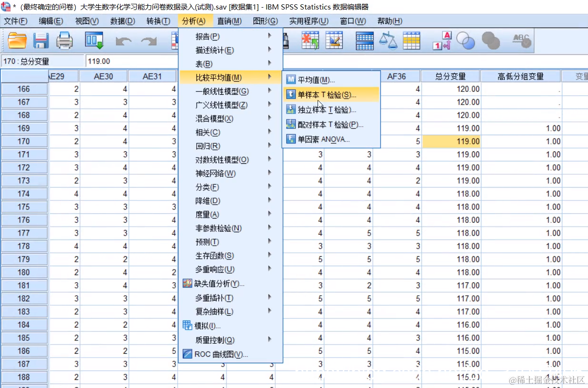The height and width of the screenshot is (388, 588).
Task: Open the dialog recall tool
Action: click(x=94, y=40)
